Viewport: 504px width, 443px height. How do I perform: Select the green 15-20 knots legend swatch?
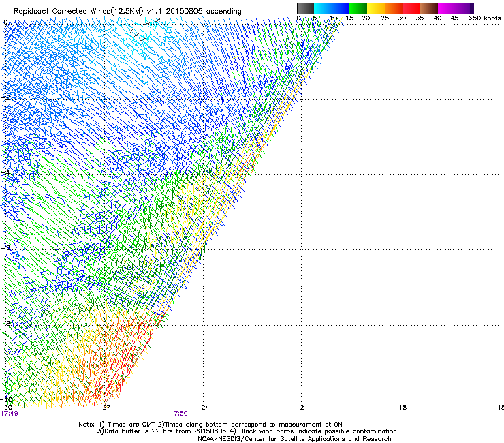click(x=358, y=8)
